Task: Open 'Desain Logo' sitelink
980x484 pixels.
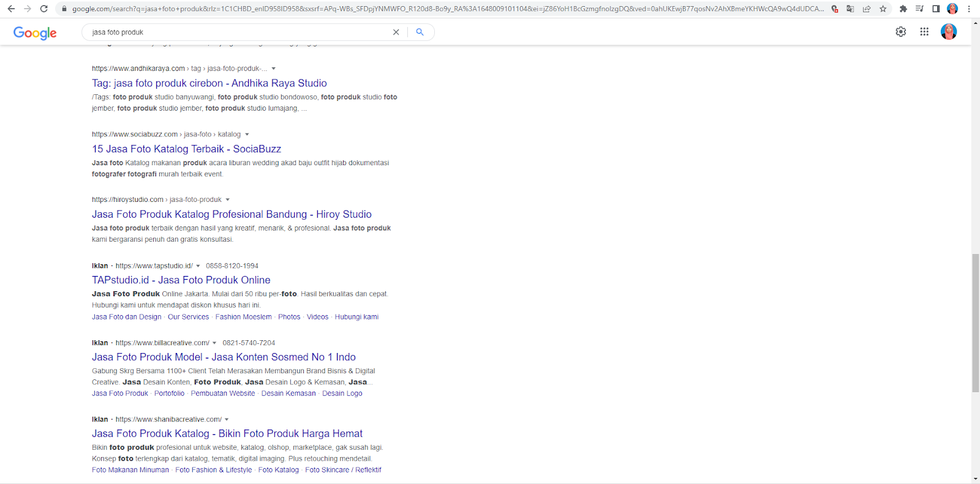Action: [x=342, y=393]
